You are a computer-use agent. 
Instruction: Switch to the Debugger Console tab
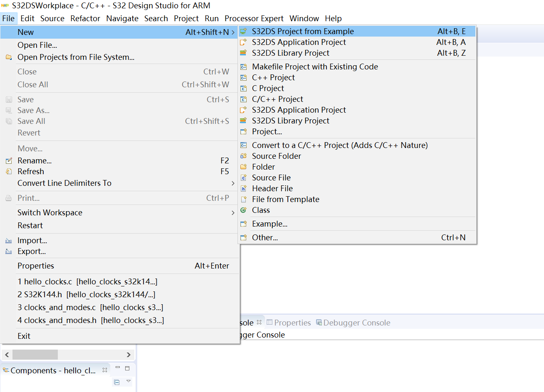pos(356,323)
